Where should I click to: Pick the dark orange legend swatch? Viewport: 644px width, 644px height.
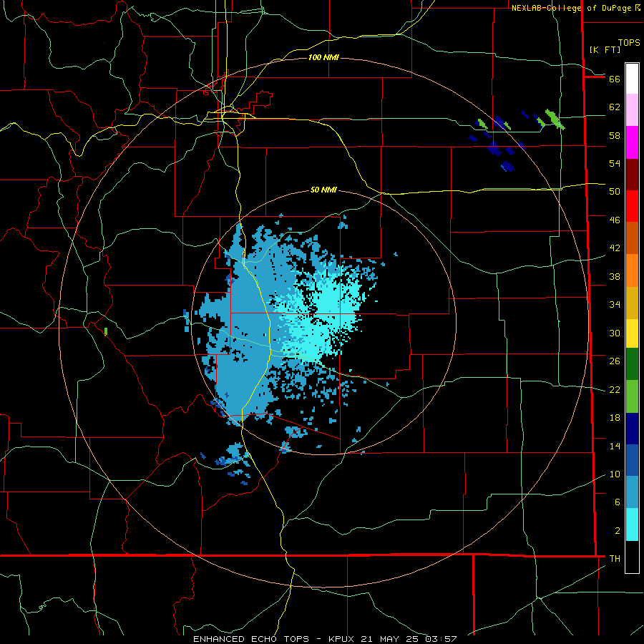[x=632, y=238]
